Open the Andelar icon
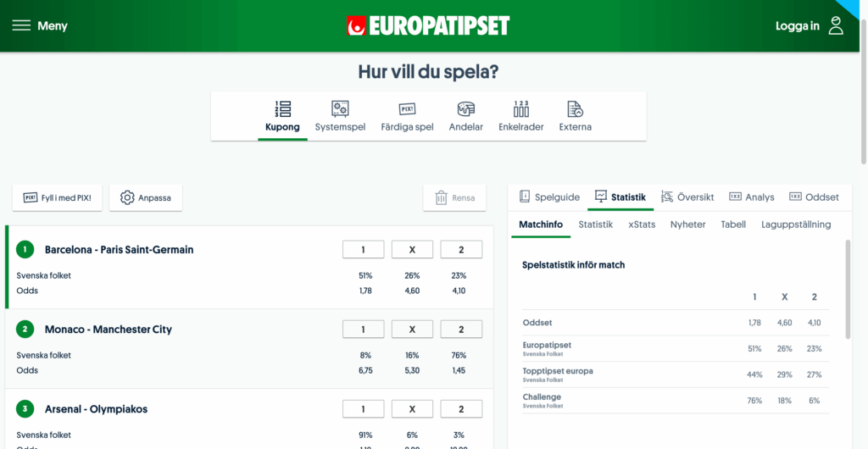The image size is (868, 449). click(465, 109)
